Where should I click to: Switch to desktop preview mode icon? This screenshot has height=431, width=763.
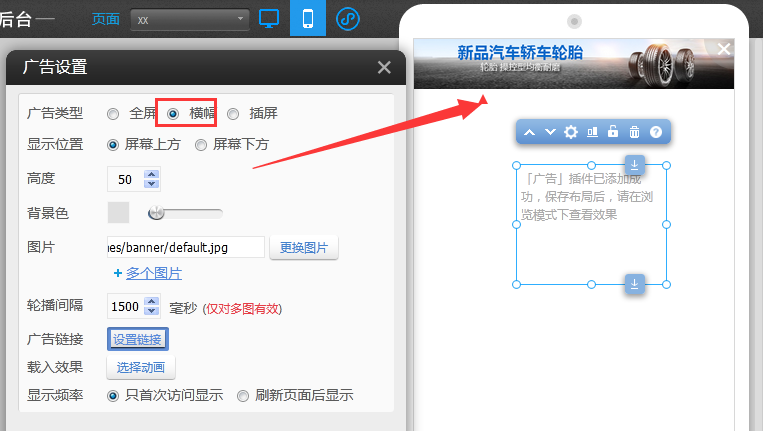(268, 18)
